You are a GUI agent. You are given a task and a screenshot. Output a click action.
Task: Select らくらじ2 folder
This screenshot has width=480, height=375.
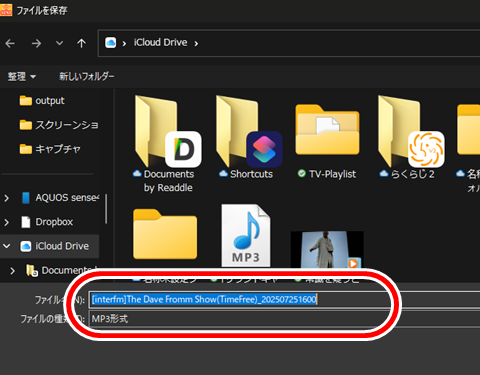(x=411, y=138)
